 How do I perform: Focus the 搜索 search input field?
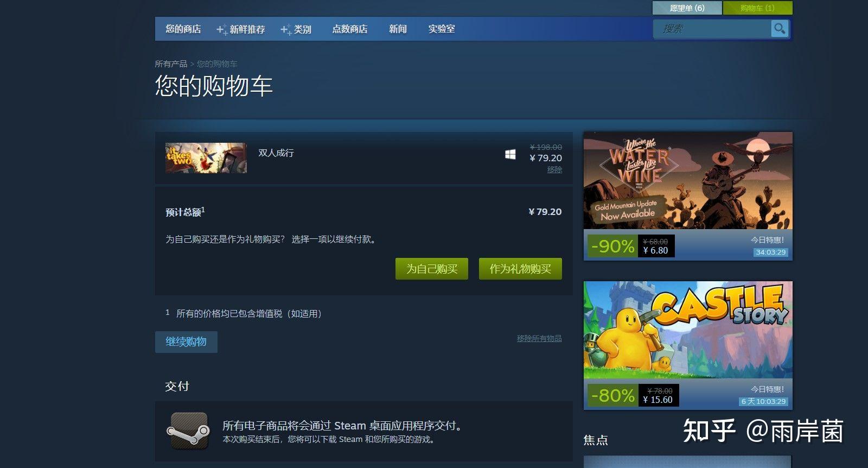coord(712,29)
